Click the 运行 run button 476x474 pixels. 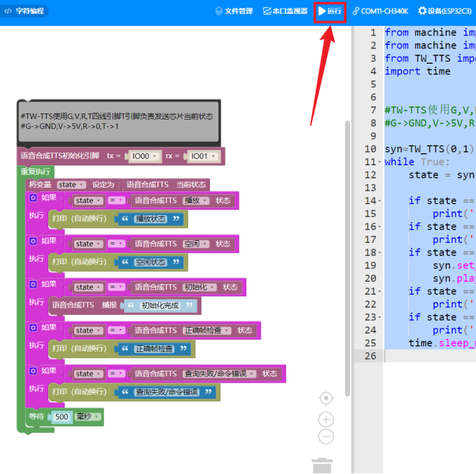tap(330, 11)
